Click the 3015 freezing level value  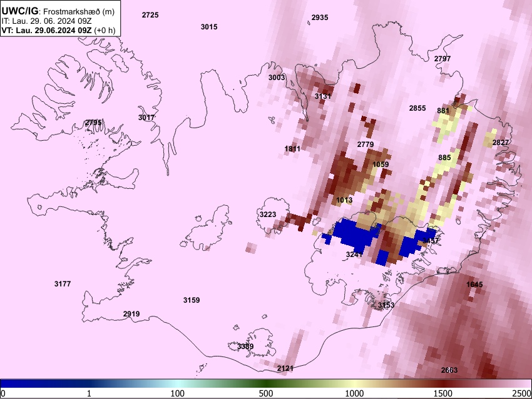click(209, 27)
